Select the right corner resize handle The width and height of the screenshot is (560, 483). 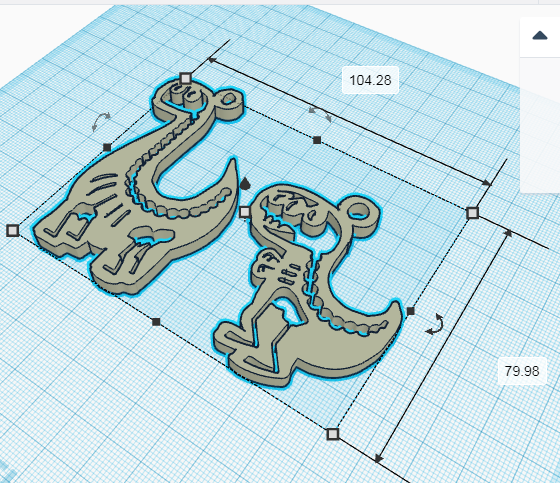pos(472,213)
